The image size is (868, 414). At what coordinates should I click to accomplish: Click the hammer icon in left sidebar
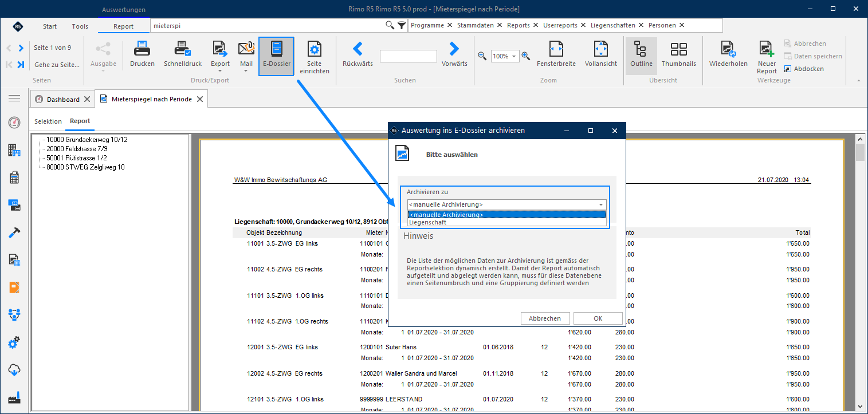(x=14, y=232)
